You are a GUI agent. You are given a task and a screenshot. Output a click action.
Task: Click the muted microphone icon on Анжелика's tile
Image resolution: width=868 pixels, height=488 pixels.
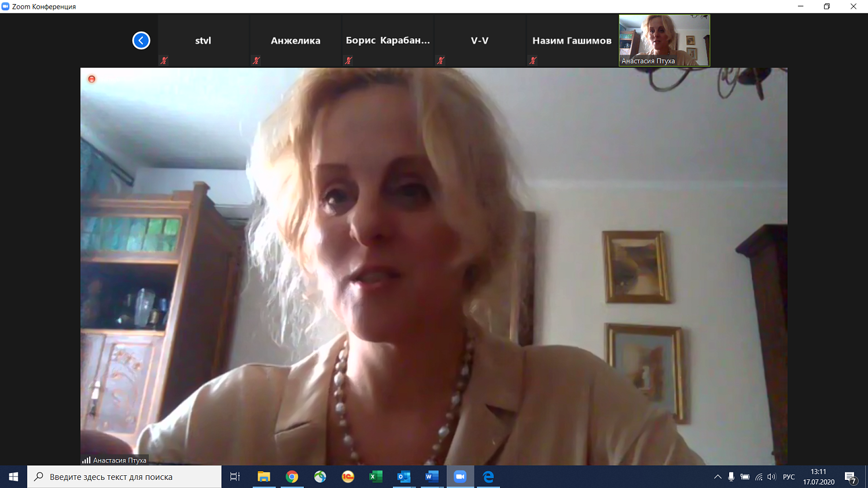click(x=256, y=60)
